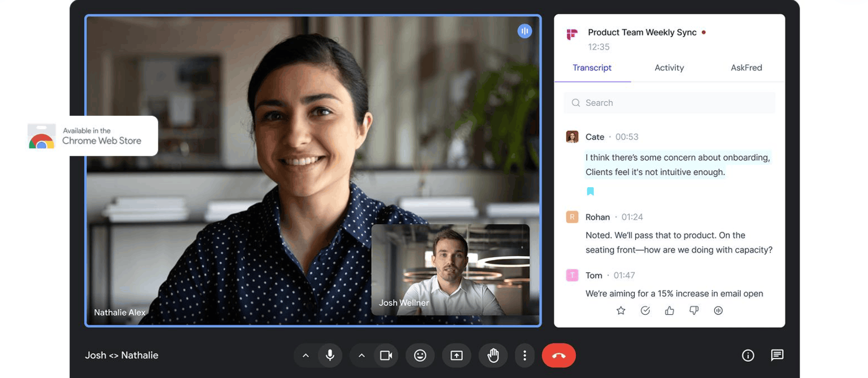The width and height of the screenshot is (868, 378).
Task: Toggle the raise hand button
Action: point(493,356)
